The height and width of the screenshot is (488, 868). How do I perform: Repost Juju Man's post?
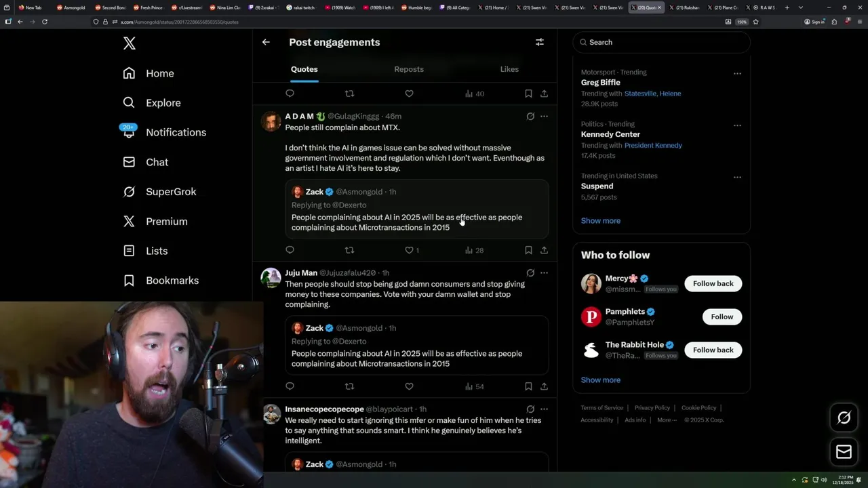(x=349, y=386)
